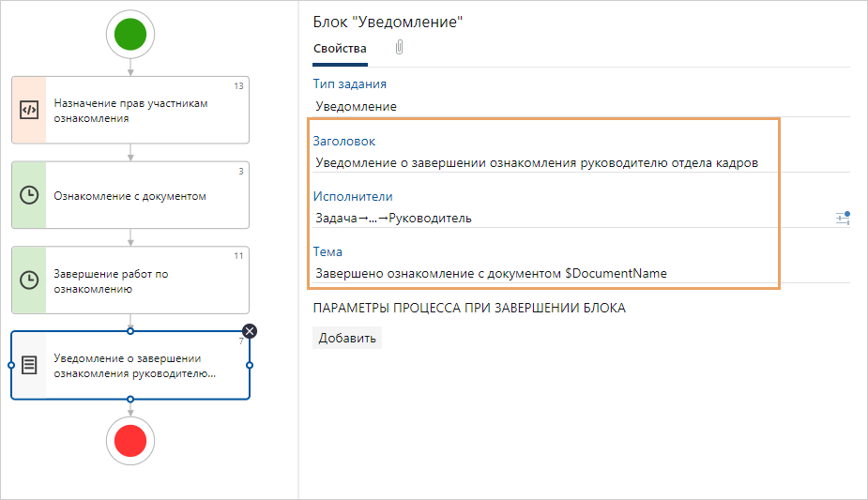Click the Тема field text
The image size is (868, 500).
click(x=491, y=274)
